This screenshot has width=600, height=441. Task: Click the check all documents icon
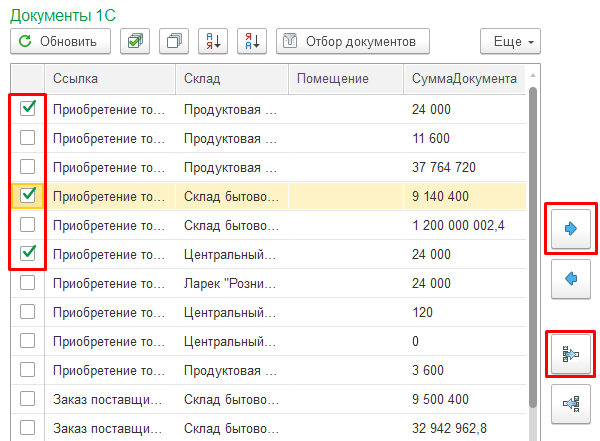(x=135, y=41)
